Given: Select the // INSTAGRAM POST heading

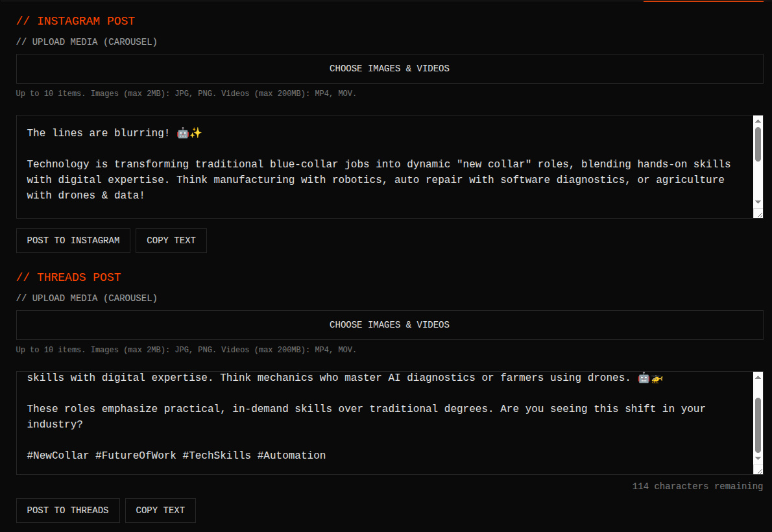Looking at the screenshot, I should pyautogui.click(x=75, y=21).
